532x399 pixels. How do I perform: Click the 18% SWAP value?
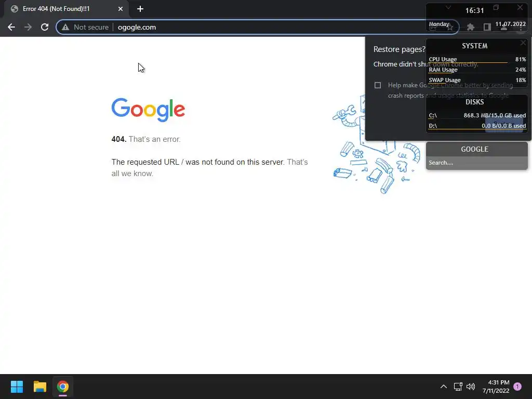pyautogui.click(x=521, y=80)
